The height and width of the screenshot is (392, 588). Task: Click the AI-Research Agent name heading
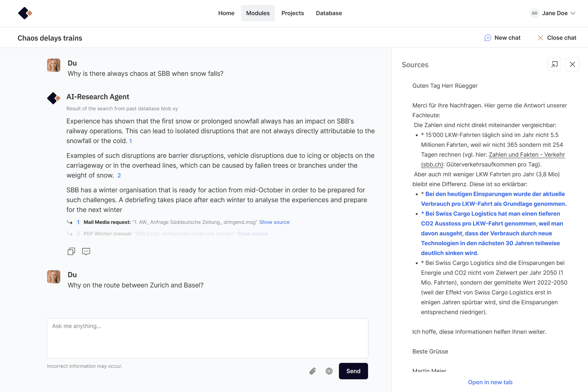[x=98, y=97]
